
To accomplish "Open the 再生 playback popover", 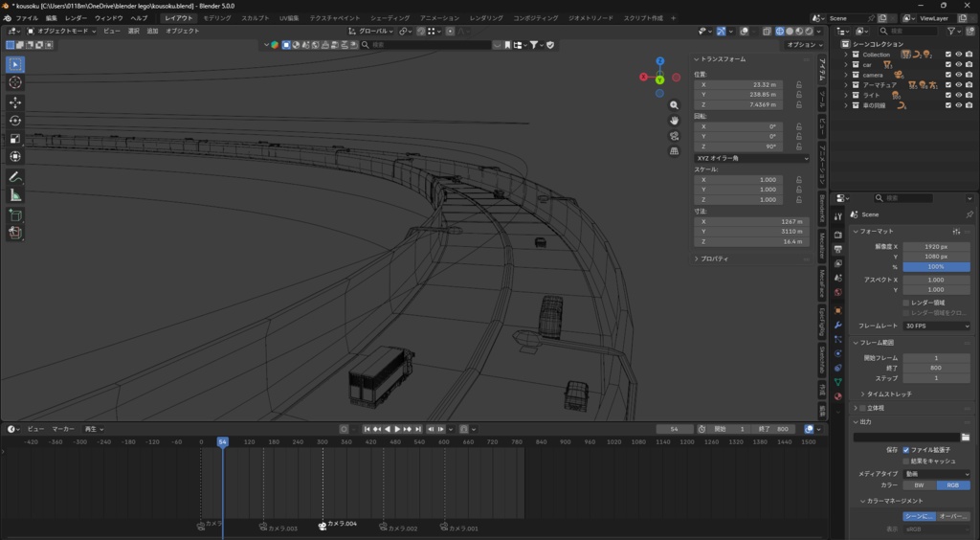I will [x=94, y=429].
